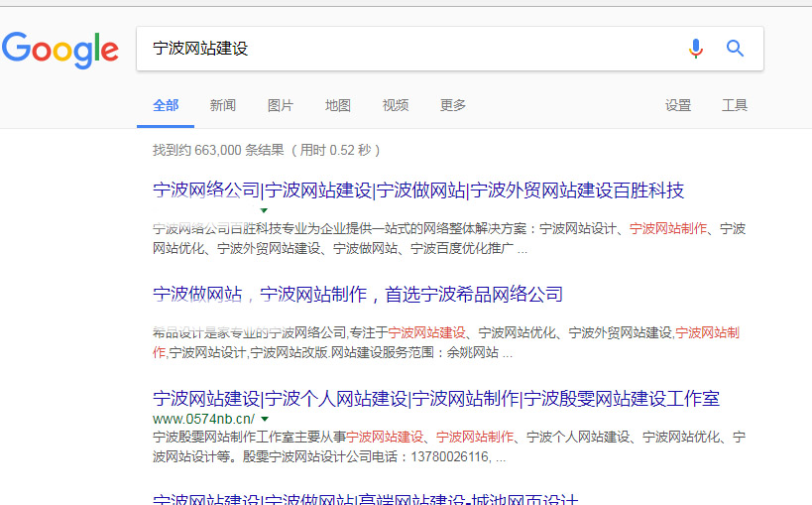Open result titled 宁波网络公司|宁波网站建设 百胜科技
This screenshot has height=505, width=812.
click(418, 190)
